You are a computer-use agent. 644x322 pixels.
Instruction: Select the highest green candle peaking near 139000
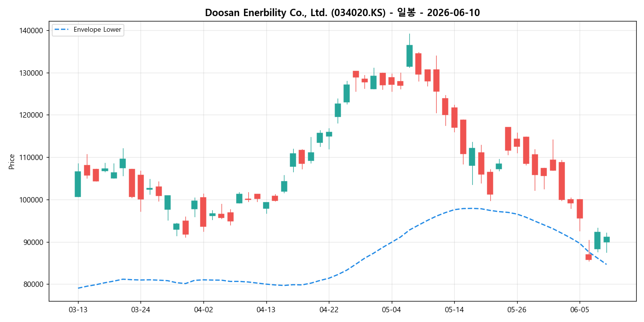tap(409, 56)
